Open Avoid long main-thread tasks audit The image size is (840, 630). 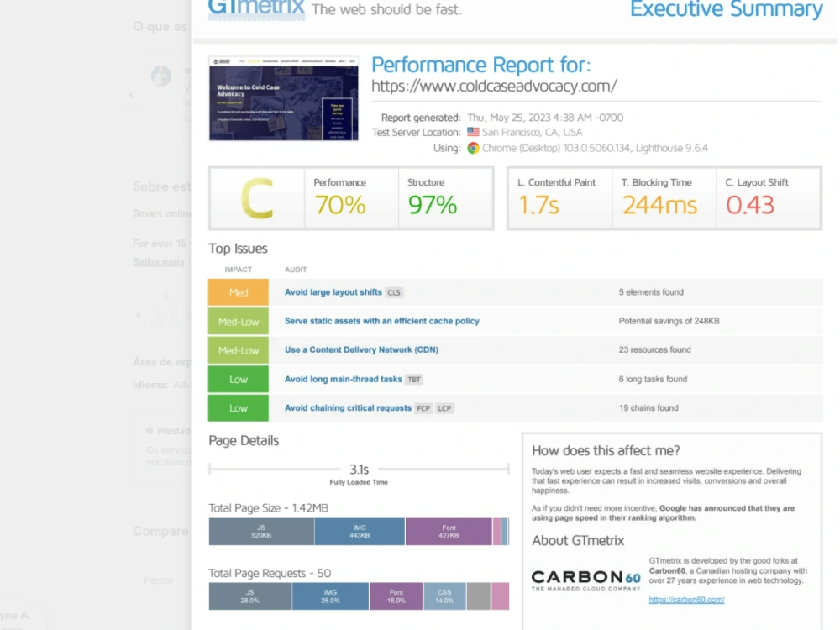pyautogui.click(x=344, y=379)
